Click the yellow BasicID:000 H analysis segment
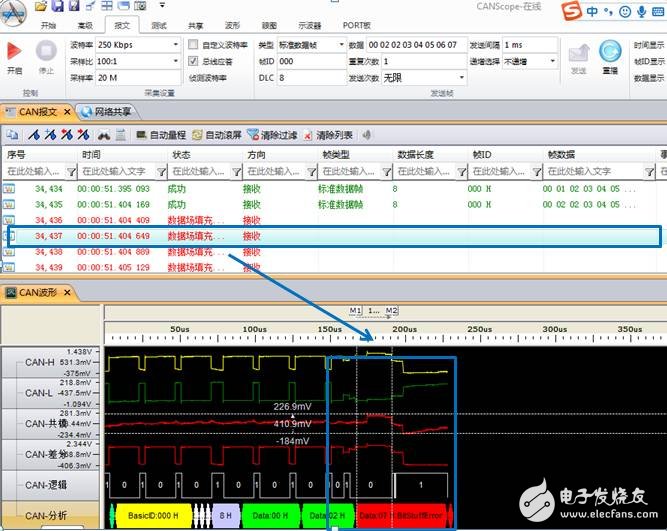 (153, 516)
